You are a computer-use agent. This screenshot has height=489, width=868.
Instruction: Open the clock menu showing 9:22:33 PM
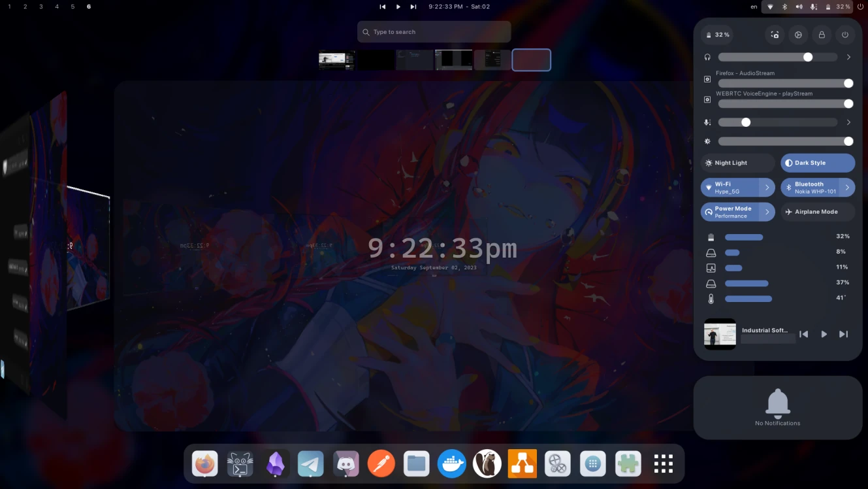[458, 7]
